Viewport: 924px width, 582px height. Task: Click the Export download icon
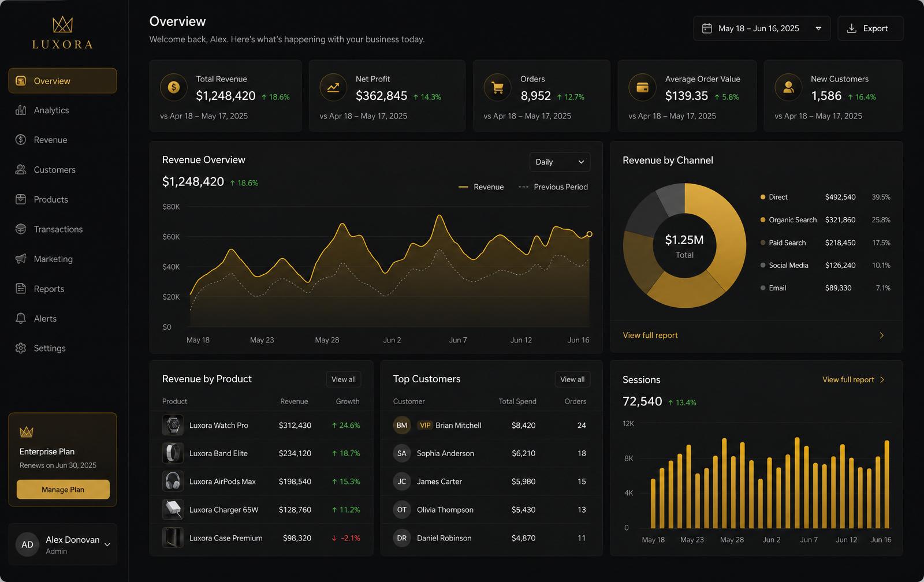click(851, 28)
